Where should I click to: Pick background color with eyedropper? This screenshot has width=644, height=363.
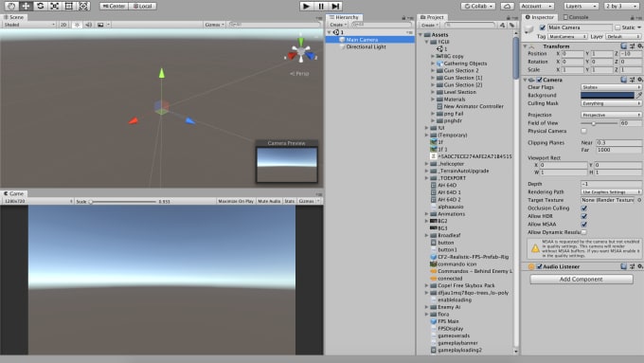(638, 95)
